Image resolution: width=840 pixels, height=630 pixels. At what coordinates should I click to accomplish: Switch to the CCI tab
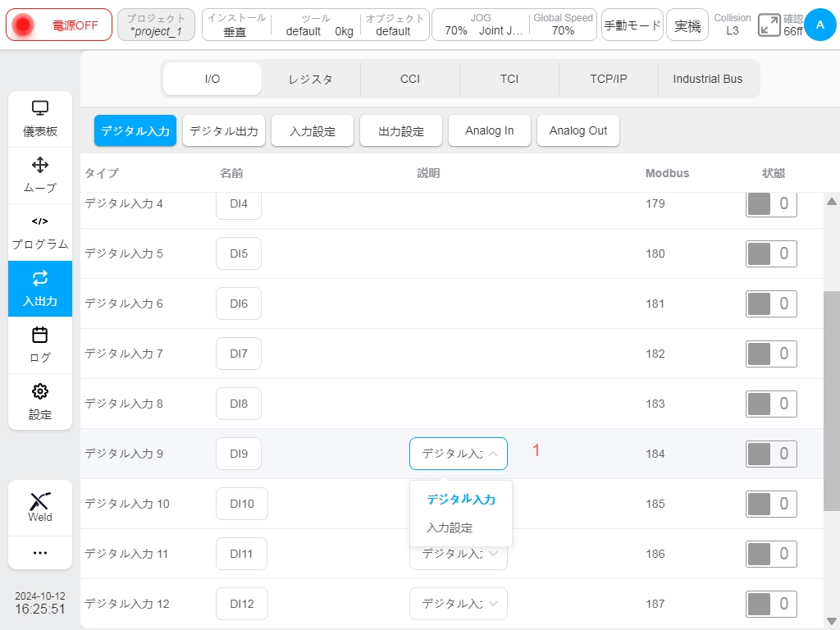tap(410, 79)
